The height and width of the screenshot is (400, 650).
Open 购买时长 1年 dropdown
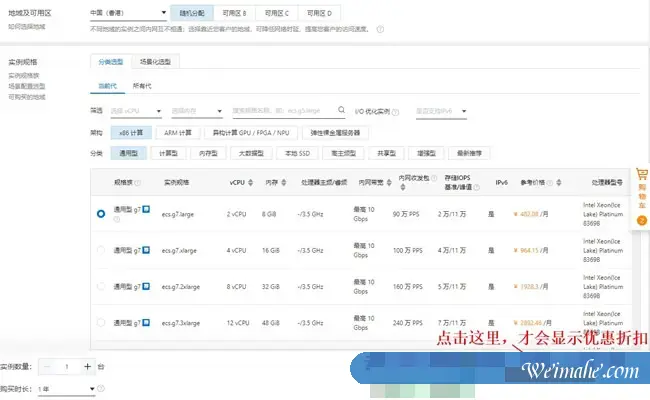pos(67,388)
